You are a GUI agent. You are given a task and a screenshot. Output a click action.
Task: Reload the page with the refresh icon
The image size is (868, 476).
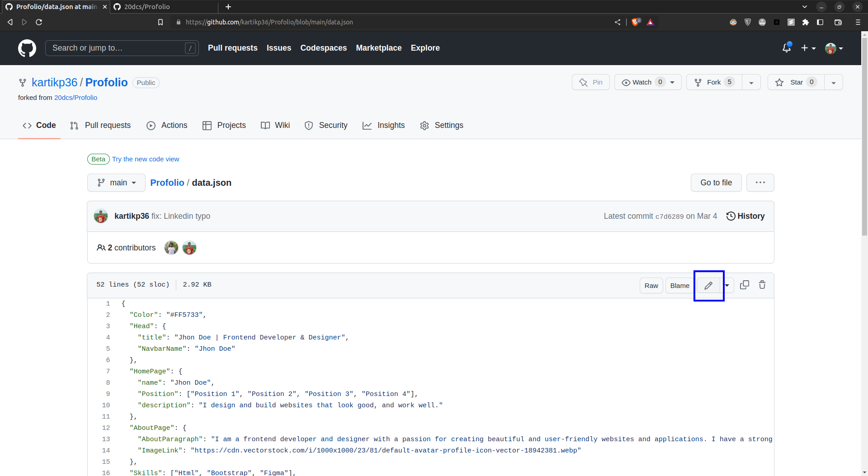click(x=39, y=22)
